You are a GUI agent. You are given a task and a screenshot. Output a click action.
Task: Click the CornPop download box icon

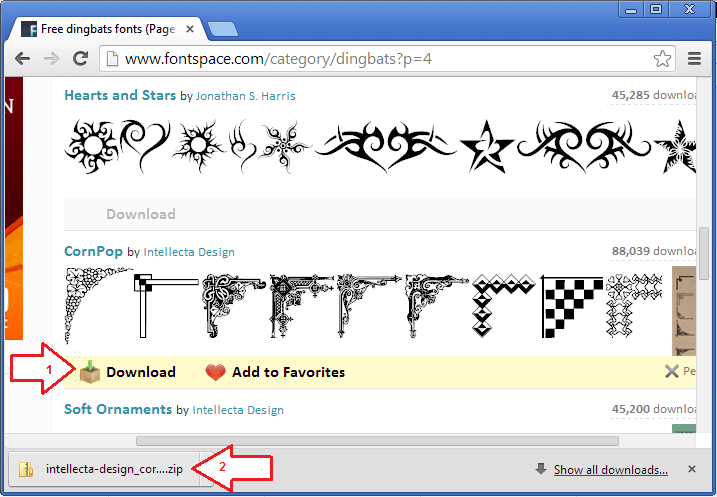[90, 372]
